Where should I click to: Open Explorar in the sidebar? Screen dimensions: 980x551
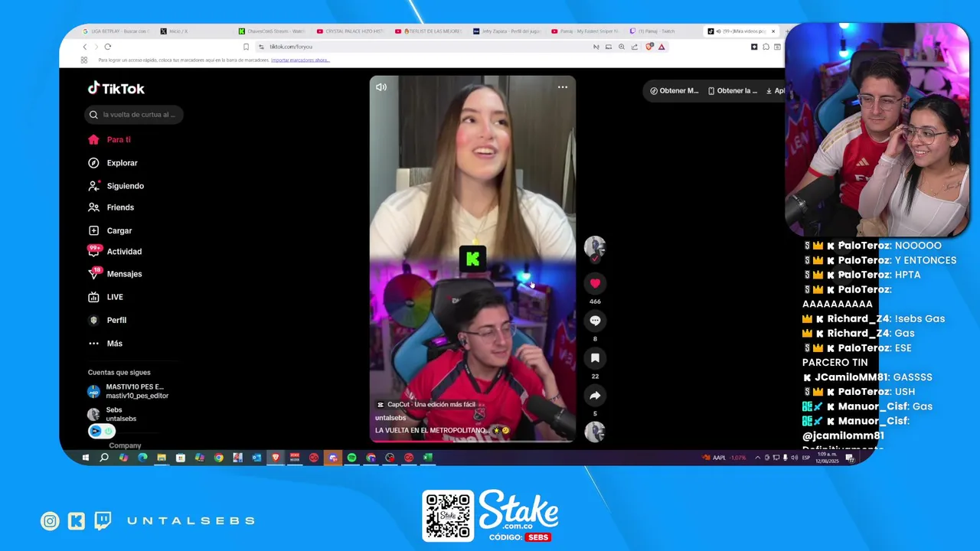(x=113, y=163)
